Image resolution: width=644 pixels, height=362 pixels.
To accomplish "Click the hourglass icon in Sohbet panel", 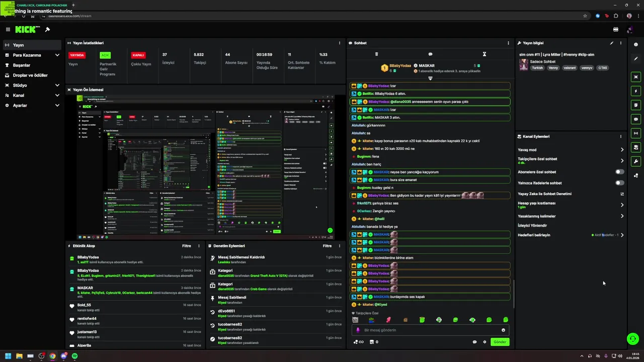I will pyautogui.click(x=484, y=54).
